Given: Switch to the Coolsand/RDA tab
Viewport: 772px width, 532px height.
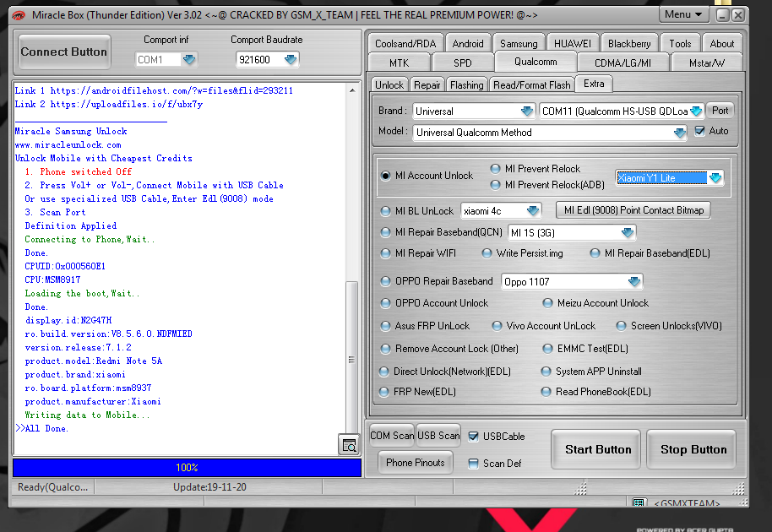Looking at the screenshot, I should [x=405, y=43].
